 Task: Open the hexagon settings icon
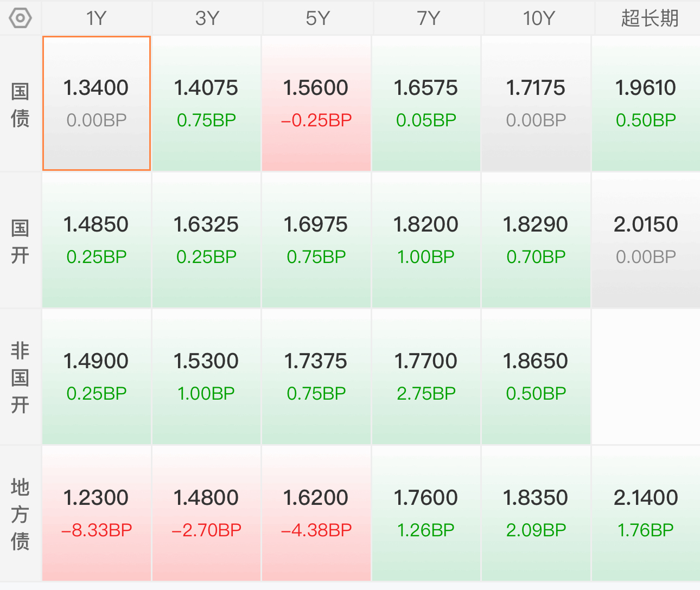[x=21, y=18]
